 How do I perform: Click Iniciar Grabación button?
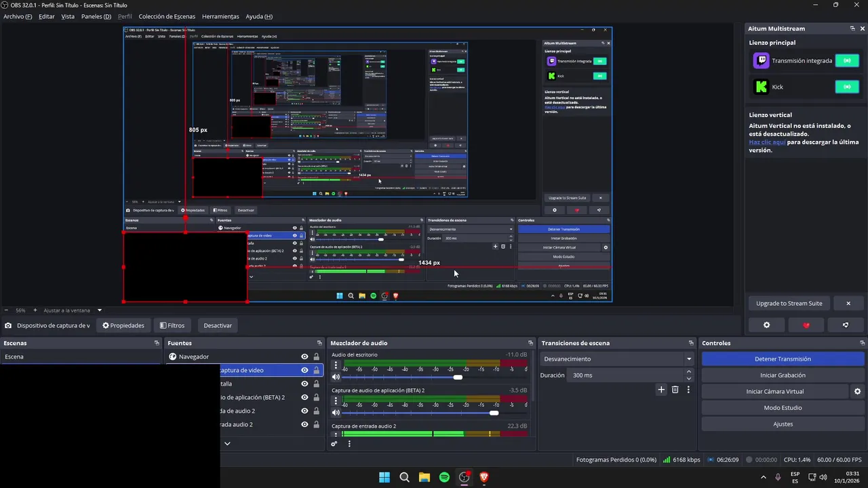pyautogui.click(x=783, y=375)
